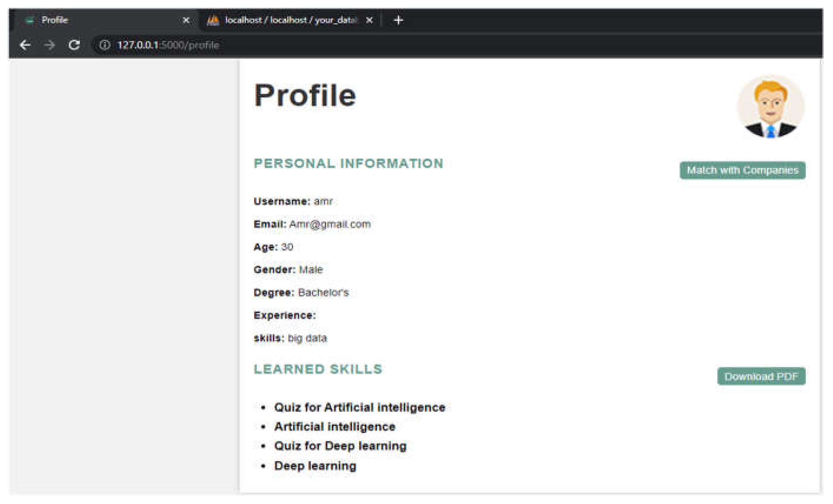Click the browser forward arrow

click(50, 45)
